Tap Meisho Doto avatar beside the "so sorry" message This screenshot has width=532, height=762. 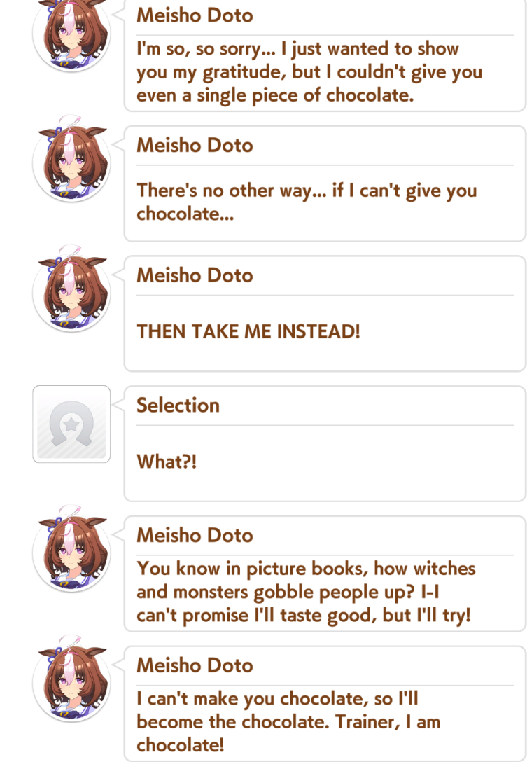click(71, 33)
